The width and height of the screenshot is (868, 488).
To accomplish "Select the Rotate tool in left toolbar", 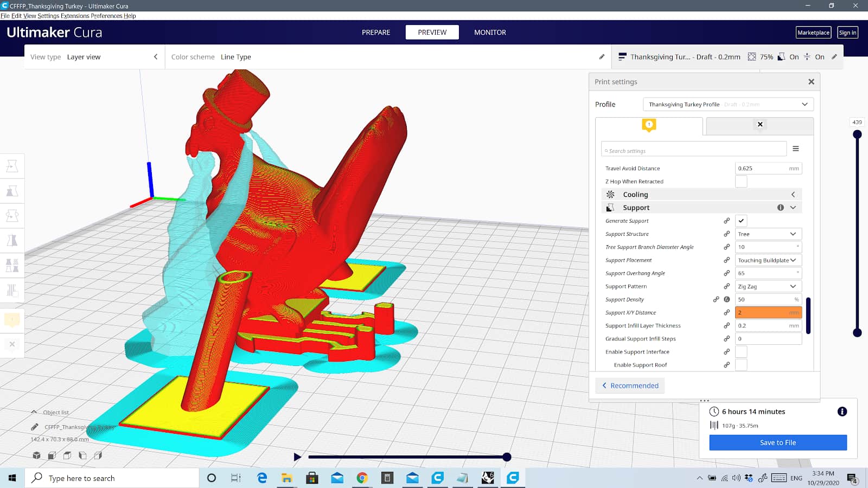I will (12, 216).
